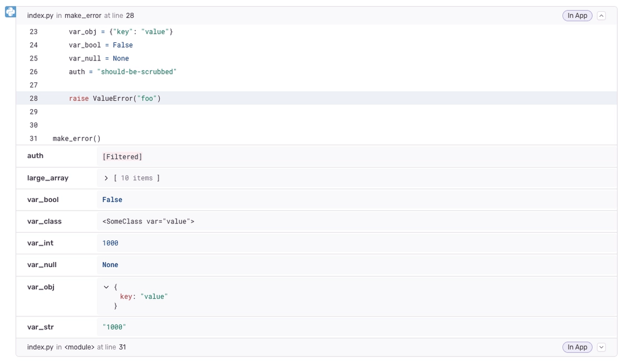Click the auth variable row

(x=35, y=156)
